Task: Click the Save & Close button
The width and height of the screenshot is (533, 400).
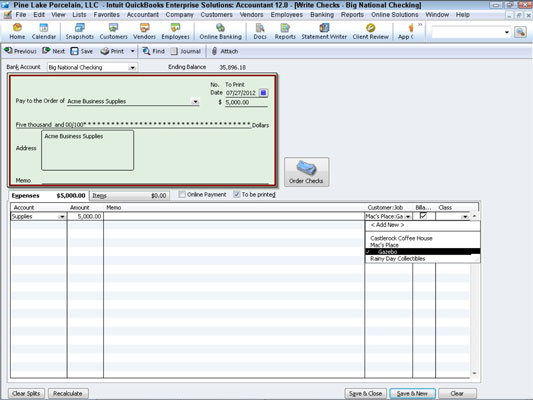Action: (x=365, y=393)
